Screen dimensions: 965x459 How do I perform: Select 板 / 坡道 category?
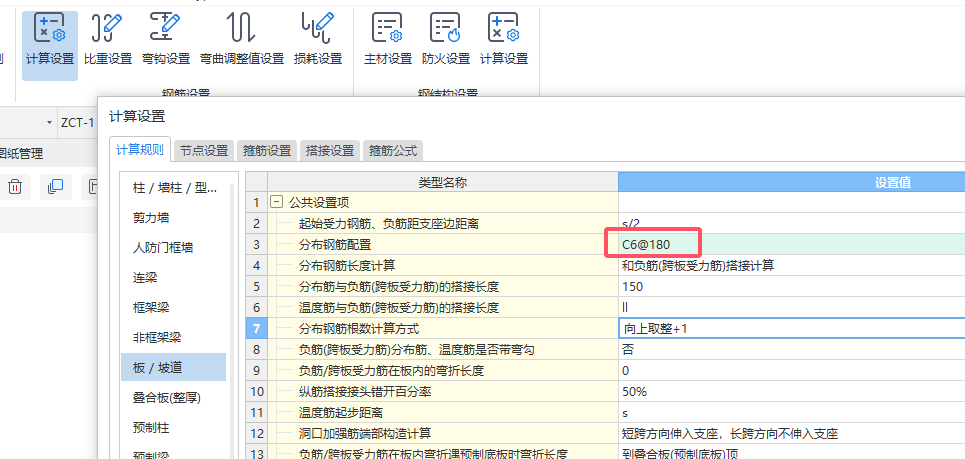[x=174, y=367]
